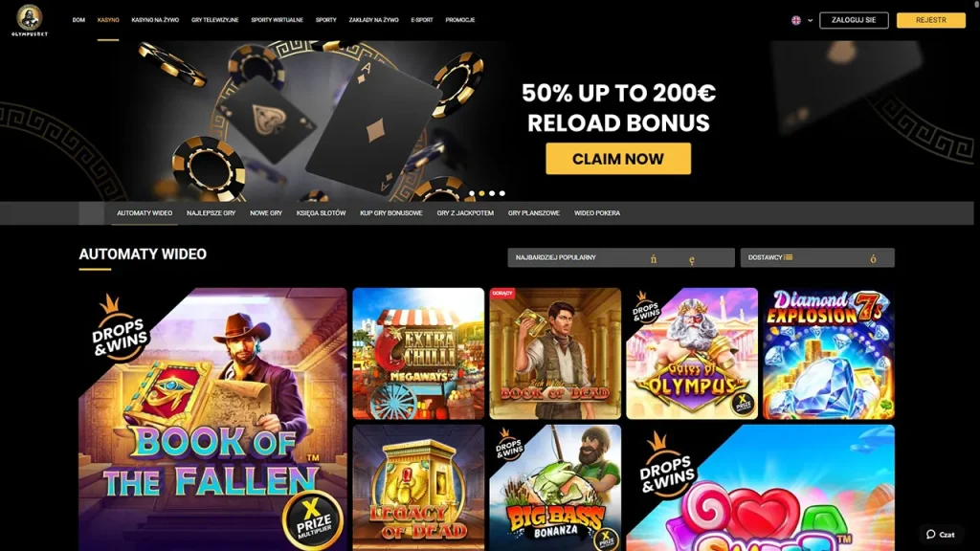
Task: Open the Kasyno na żywo menu
Action: pyautogui.click(x=155, y=20)
